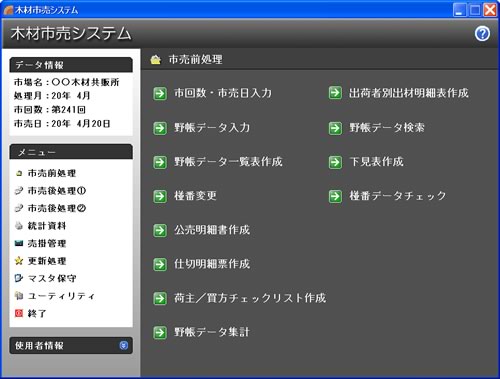The height and width of the screenshot is (379, 500).
Task: Click the 使用者情報 header label
Action: click(x=39, y=346)
